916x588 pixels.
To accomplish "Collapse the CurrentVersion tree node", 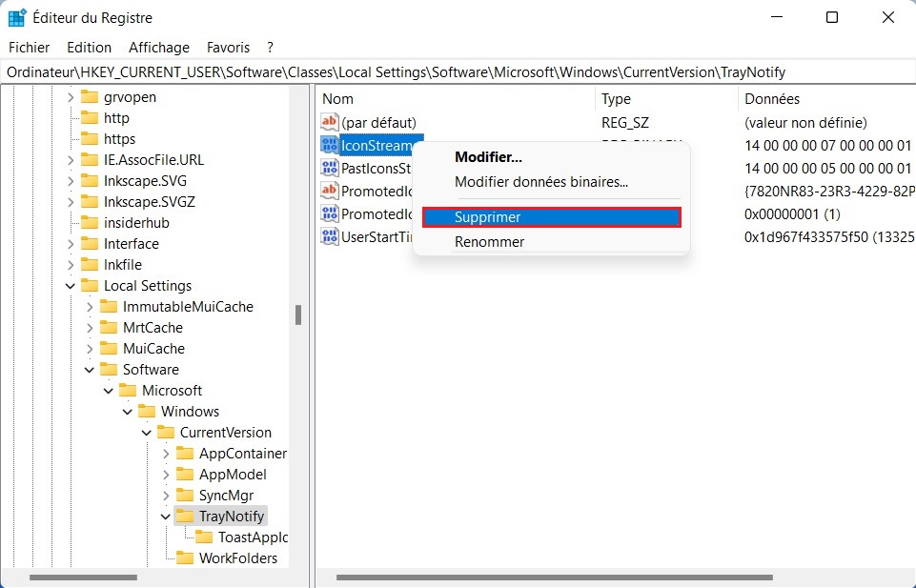I will click(147, 433).
